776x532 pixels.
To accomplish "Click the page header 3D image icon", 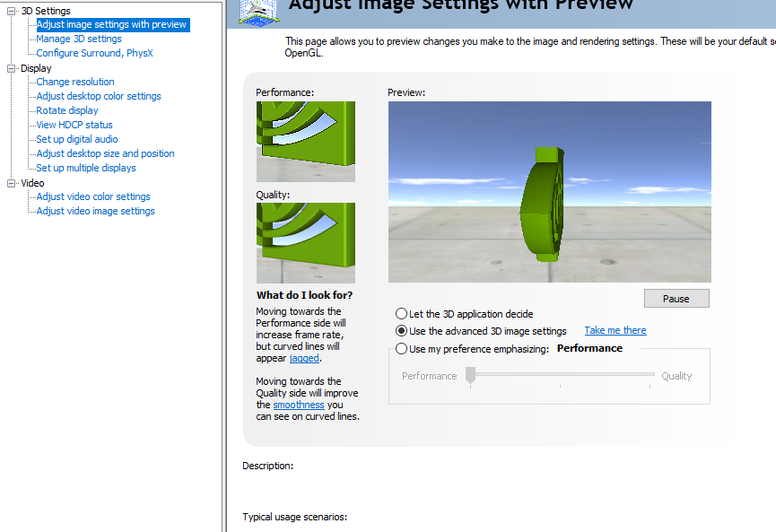I will pyautogui.click(x=258, y=12).
